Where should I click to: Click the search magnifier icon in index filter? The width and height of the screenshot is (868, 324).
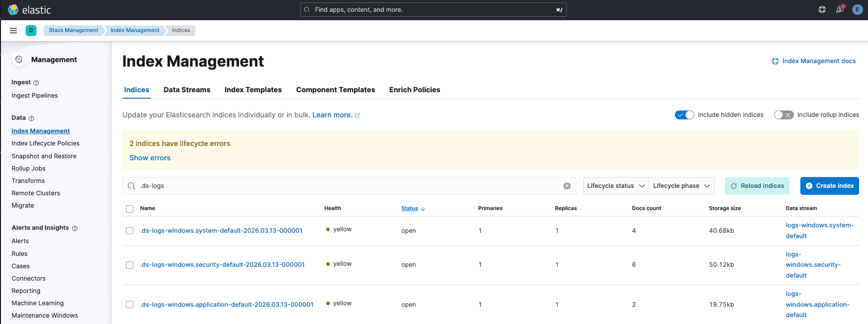coord(131,186)
